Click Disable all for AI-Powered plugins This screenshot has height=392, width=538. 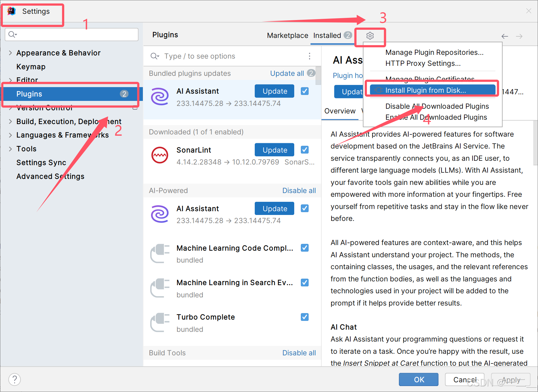299,191
